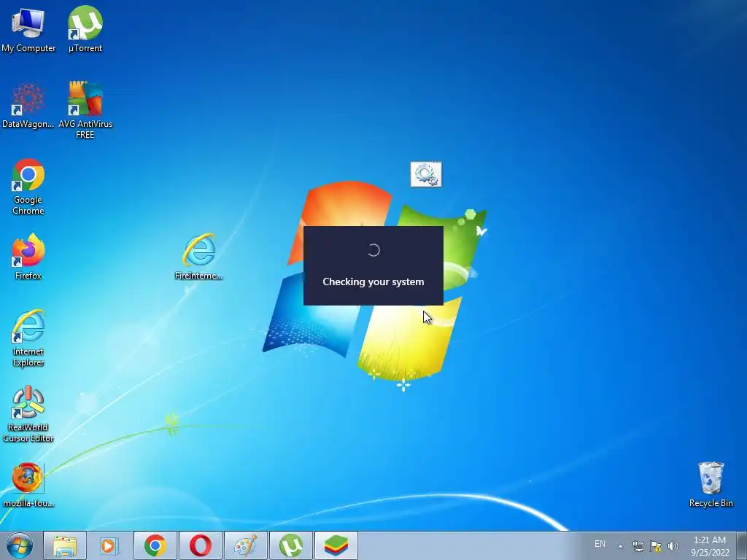Open Windows Explorer from taskbar
The image size is (747, 560).
(65, 545)
